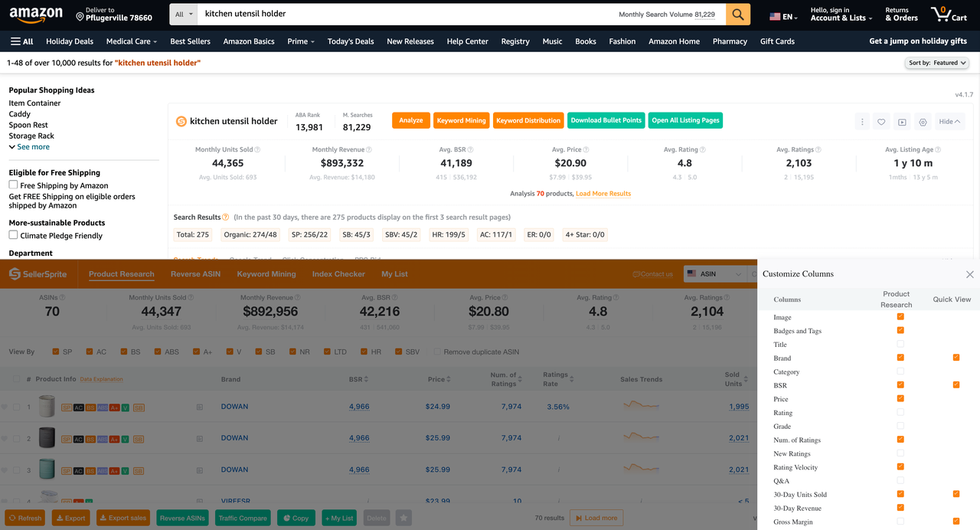This screenshot has height=530, width=980.
Task: Click the Data Explanation link
Action: pyautogui.click(x=101, y=379)
